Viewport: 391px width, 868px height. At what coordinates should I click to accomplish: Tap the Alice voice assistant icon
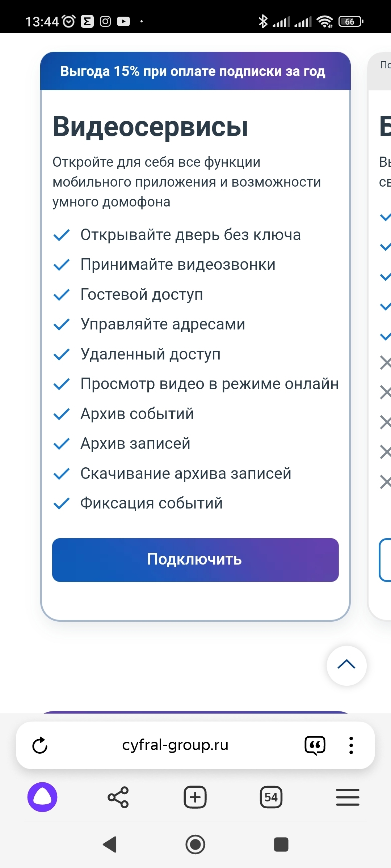(x=42, y=797)
